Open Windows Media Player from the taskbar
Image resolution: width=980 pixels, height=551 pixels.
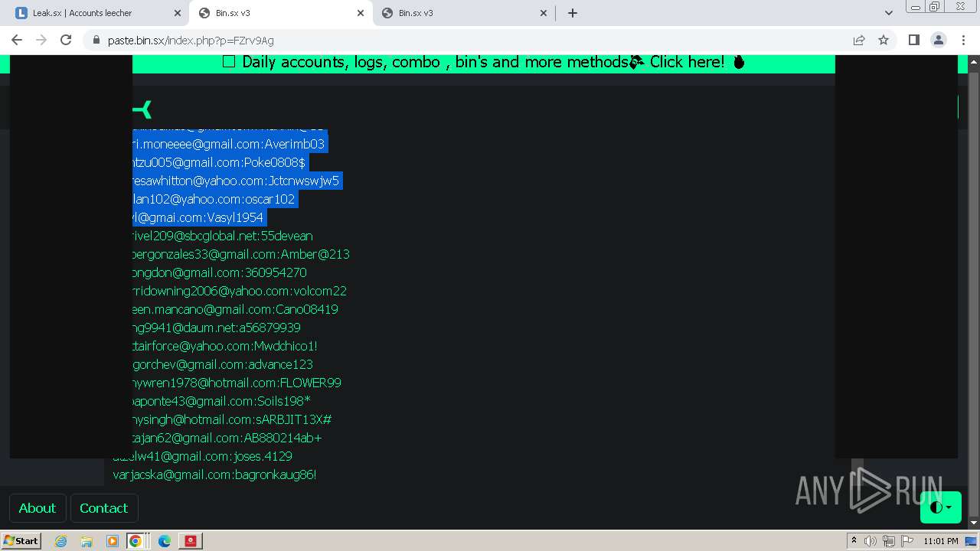click(112, 541)
